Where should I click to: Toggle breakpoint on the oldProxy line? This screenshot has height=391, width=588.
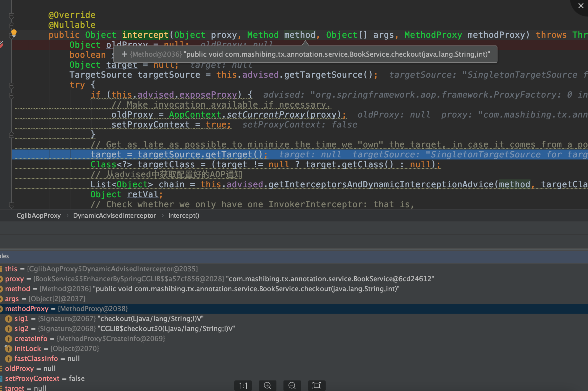click(x=1, y=45)
